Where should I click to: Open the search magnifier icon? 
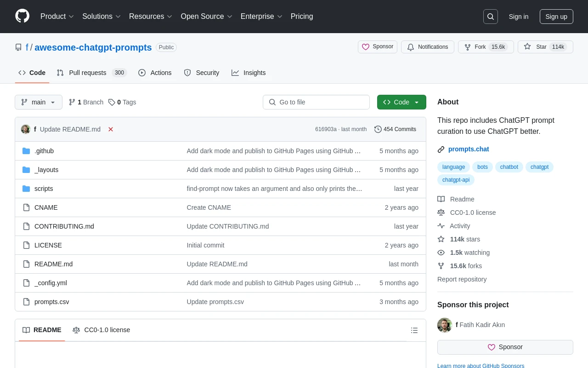(491, 17)
